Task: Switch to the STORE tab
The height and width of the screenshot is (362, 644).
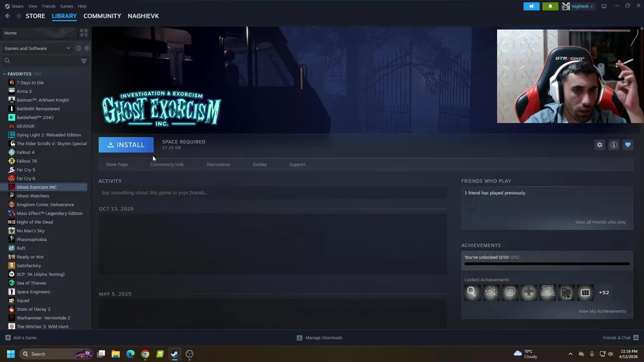Action: tap(35, 16)
